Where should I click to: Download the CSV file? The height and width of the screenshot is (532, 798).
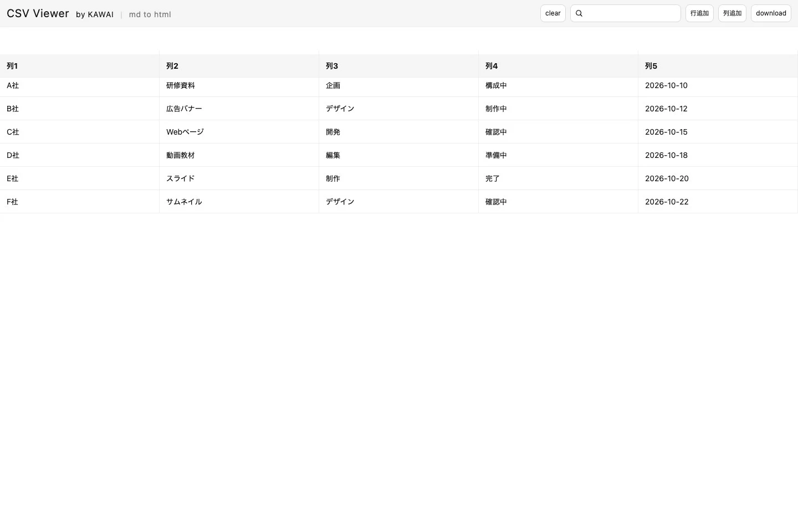pyautogui.click(x=771, y=13)
